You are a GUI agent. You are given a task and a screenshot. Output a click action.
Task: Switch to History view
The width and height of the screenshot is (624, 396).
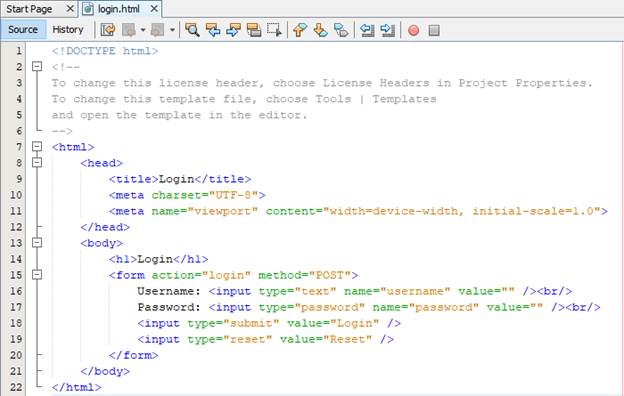68,30
